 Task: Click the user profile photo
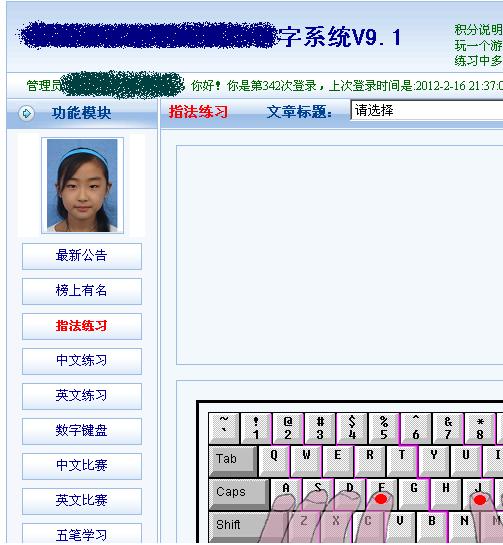tap(82, 185)
